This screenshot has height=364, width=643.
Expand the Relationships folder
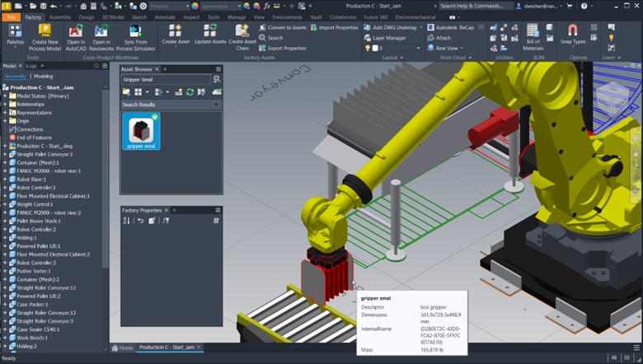5,104
